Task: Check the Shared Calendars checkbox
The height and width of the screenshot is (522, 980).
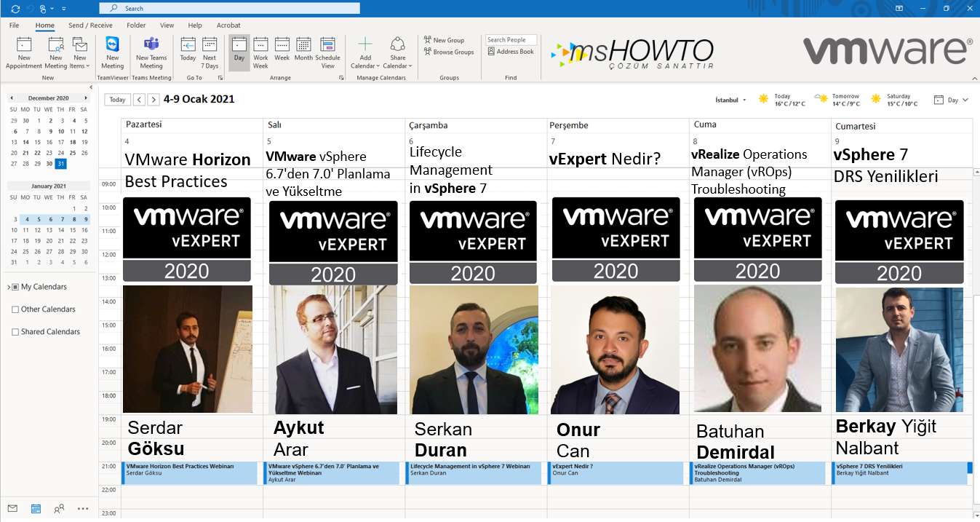Action: 15,332
